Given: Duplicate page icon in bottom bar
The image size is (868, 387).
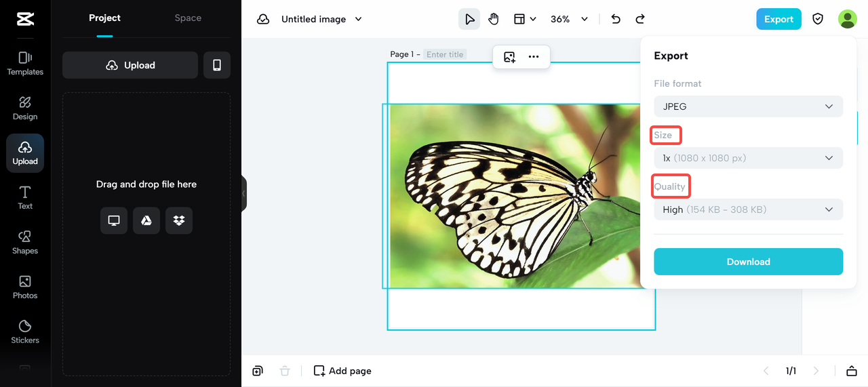Looking at the screenshot, I should pos(258,371).
